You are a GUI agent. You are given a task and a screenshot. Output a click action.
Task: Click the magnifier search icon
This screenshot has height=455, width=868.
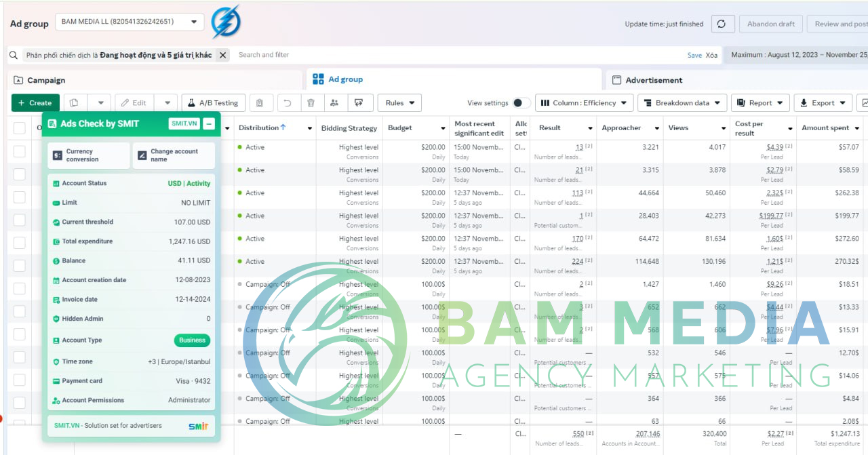pos(14,55)
